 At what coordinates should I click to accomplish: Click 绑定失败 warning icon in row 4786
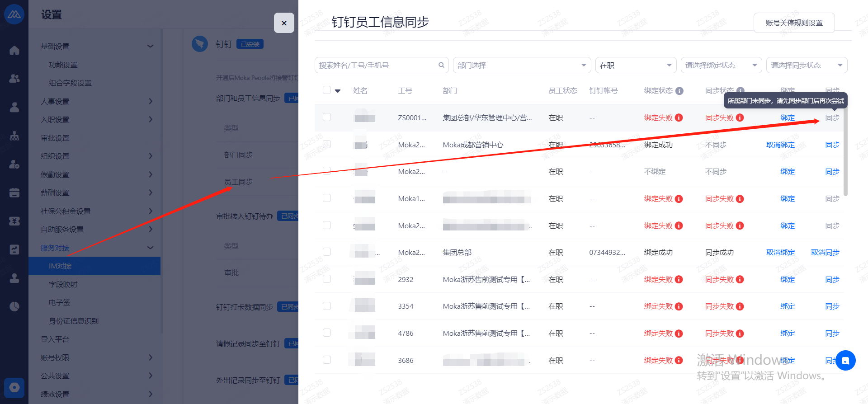coord(679,334)
